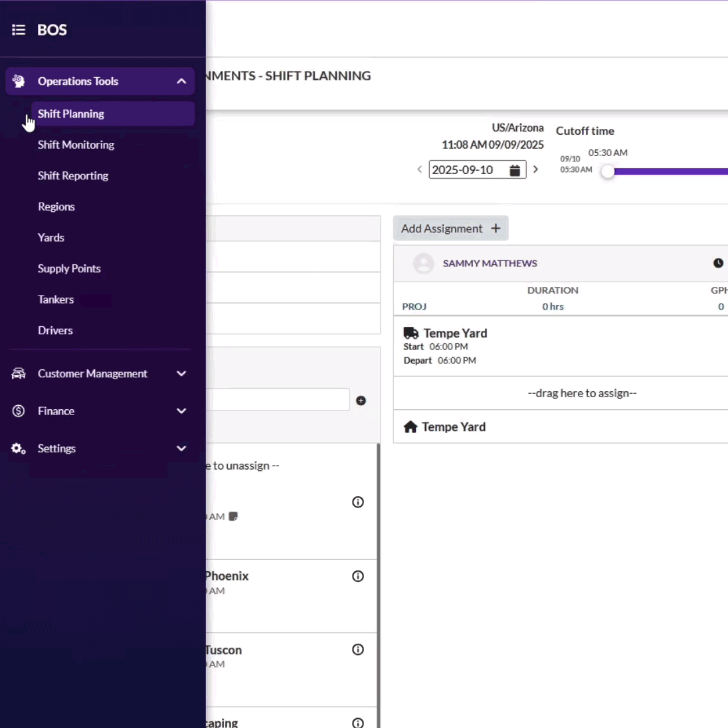Click the plus icon in Add Assignment

[496, 228]
